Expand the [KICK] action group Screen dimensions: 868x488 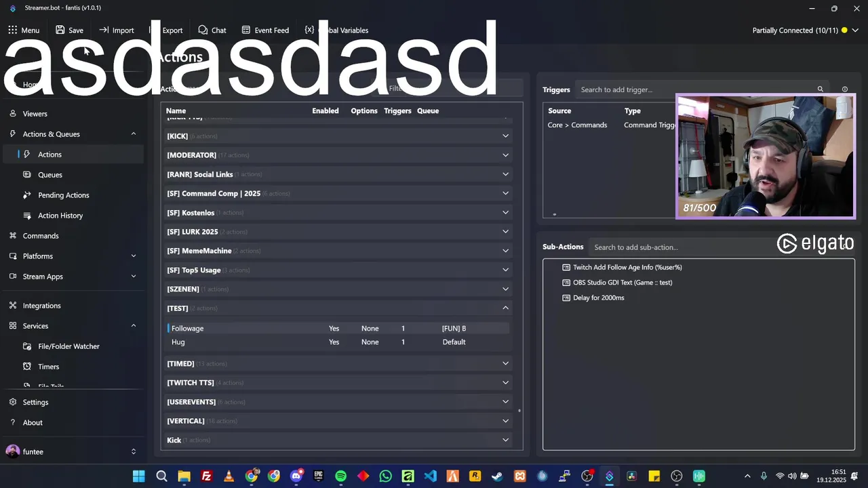[x=505, y=136]
